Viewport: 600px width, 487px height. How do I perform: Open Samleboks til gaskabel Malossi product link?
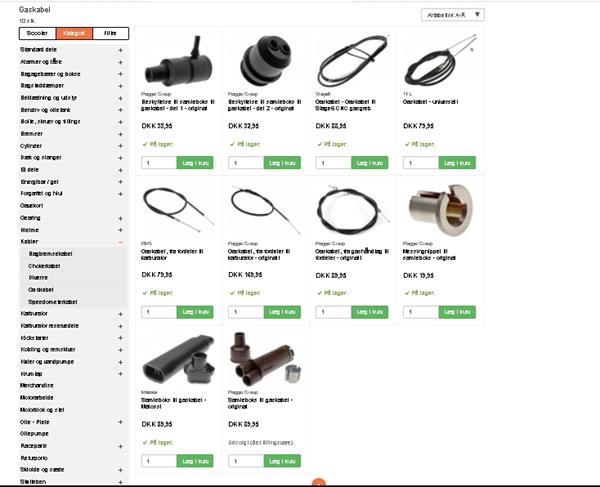tap(174, 403)
